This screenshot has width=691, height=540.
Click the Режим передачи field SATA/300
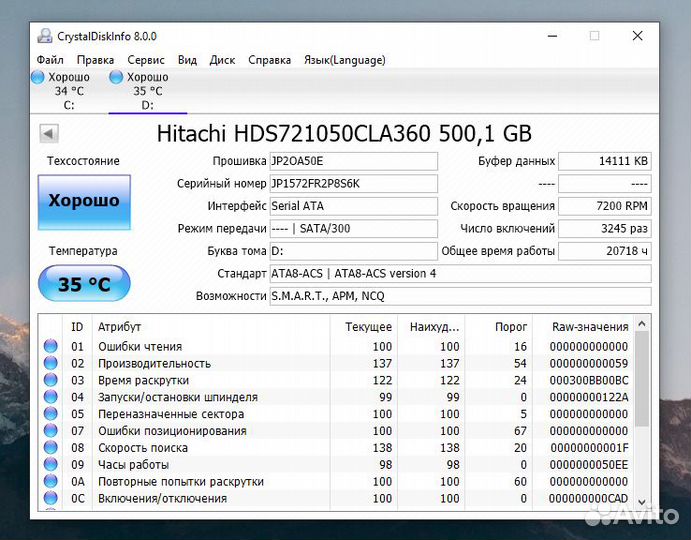point(353,229)
